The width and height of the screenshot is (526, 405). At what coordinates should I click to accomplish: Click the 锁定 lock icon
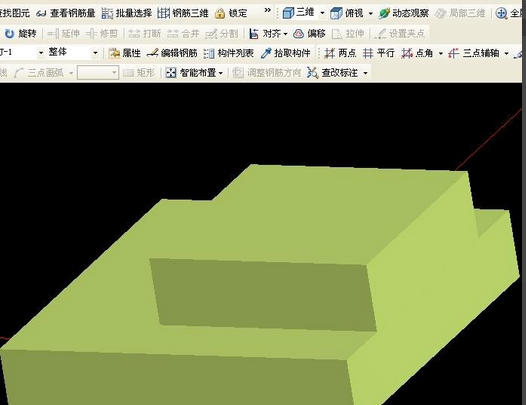pyautogui.click(x=220, y=13)
